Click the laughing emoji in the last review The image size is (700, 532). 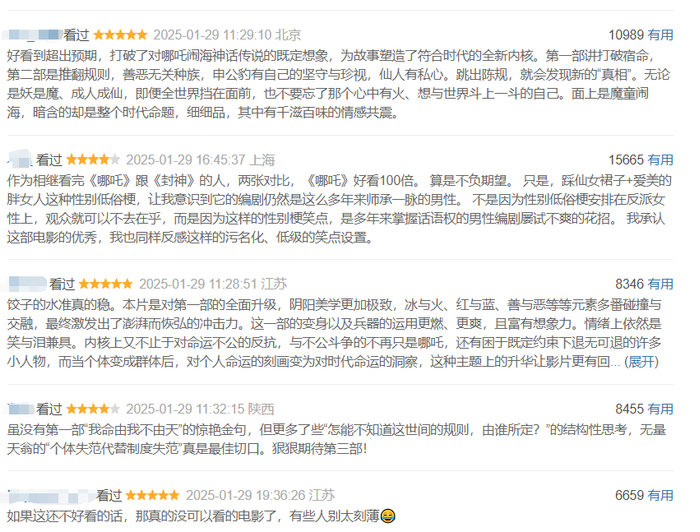[388, 516]
